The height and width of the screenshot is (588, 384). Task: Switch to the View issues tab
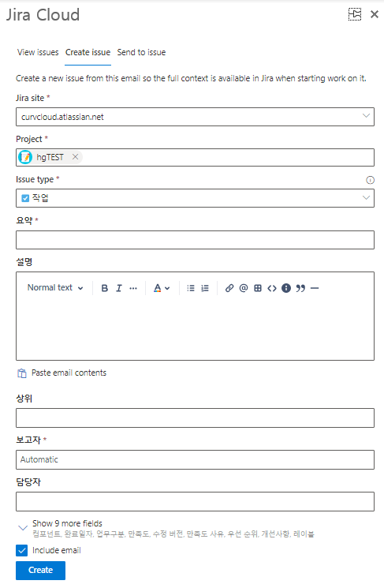(x=38, y=52)
